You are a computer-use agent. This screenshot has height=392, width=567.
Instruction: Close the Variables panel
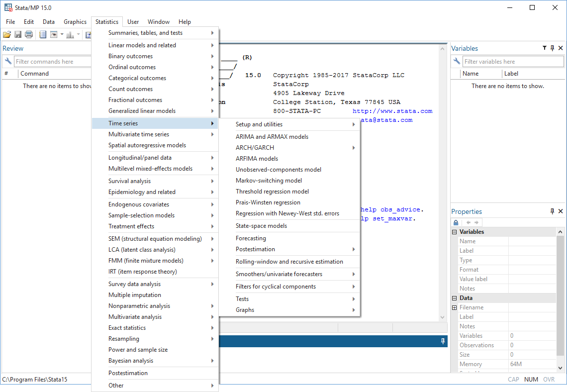[x=561, y=48]
